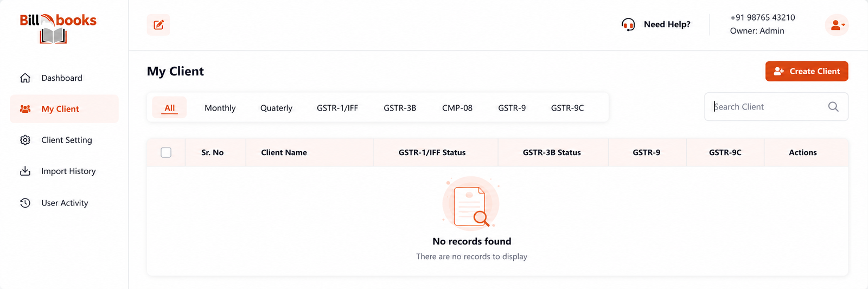Open the GSTR-1/IFF tab
Screen dimensions: 868x289
337,108
